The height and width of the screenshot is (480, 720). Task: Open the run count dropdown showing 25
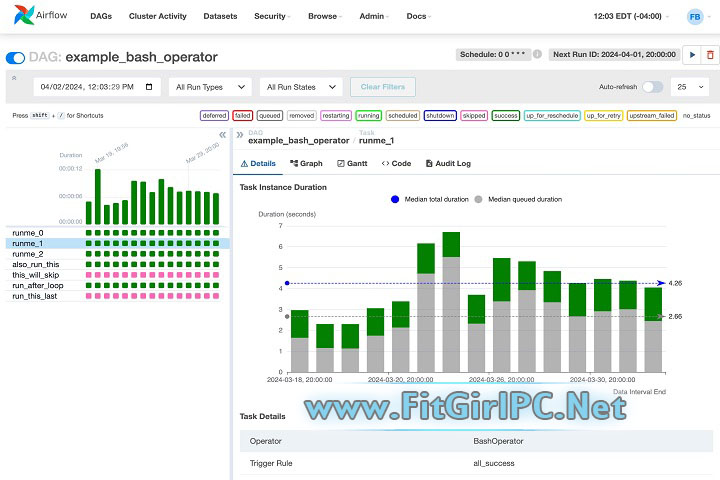click(x=691, y=87)
